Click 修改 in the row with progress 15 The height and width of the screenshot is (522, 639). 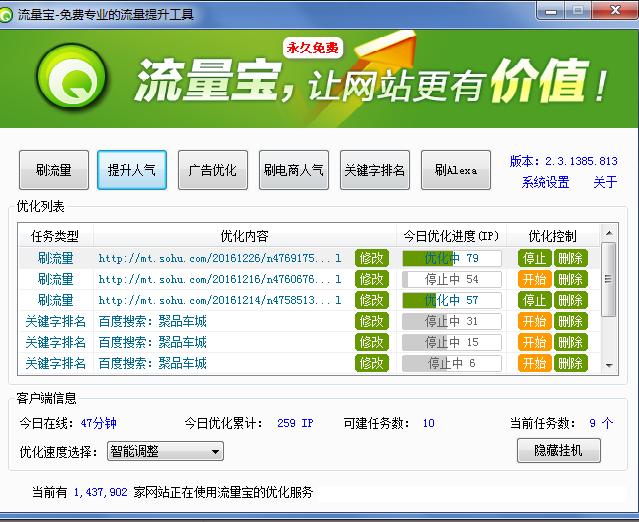pyautogui.click(x=372, y=342)
